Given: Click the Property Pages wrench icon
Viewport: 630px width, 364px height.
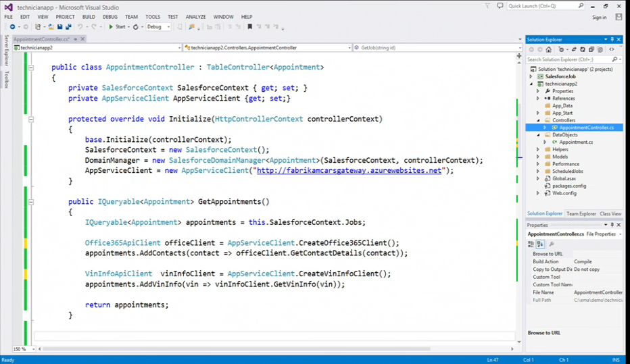Looking at the screenshot, I should pyautogui.click(x=552, y=244).
